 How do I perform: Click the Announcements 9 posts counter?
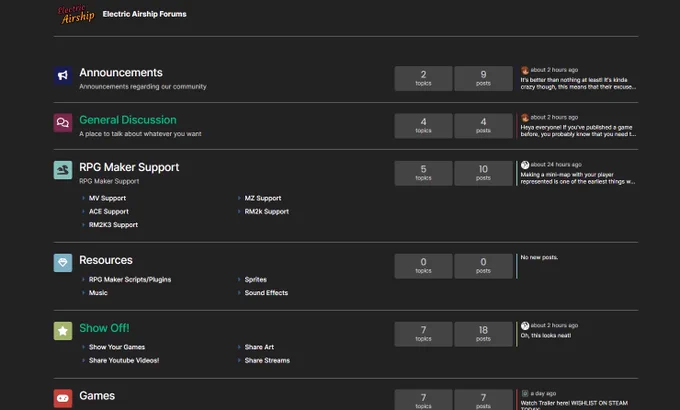click(483, 79)
